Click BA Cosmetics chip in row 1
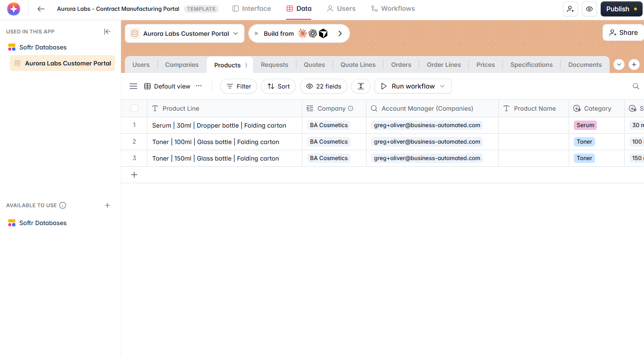This screenshot has height=356, width=644. [329, 125]
